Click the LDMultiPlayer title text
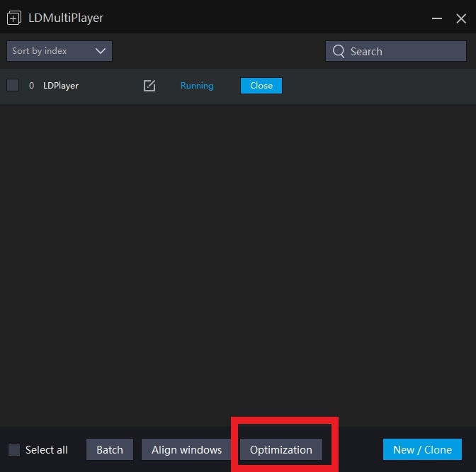The height and width of the screenshot is (472, 476). pos(66,18)
